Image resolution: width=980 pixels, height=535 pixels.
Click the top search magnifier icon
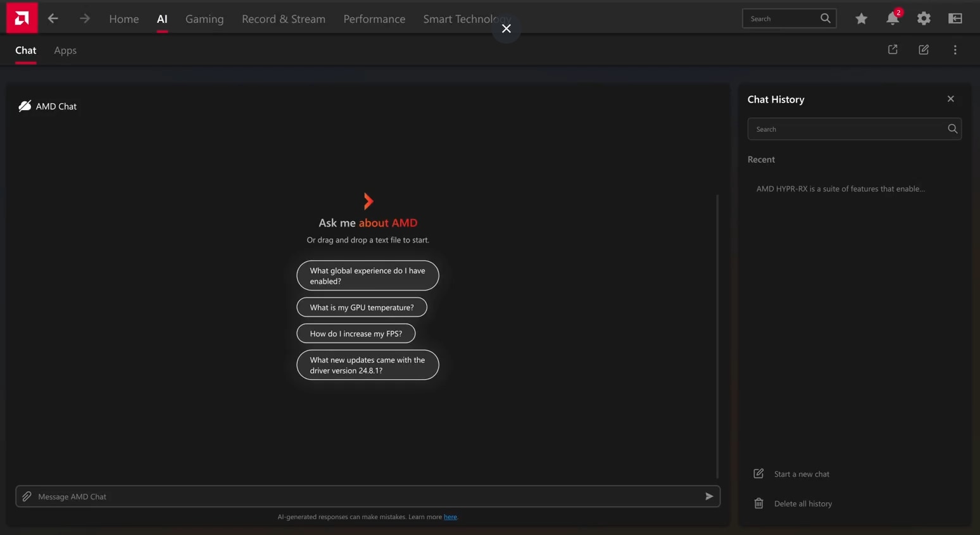[825, 18]
